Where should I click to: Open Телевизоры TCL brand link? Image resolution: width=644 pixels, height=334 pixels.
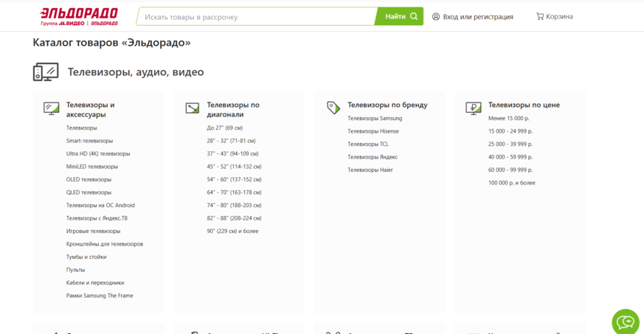pyautogui.click(x=368, y=144)
